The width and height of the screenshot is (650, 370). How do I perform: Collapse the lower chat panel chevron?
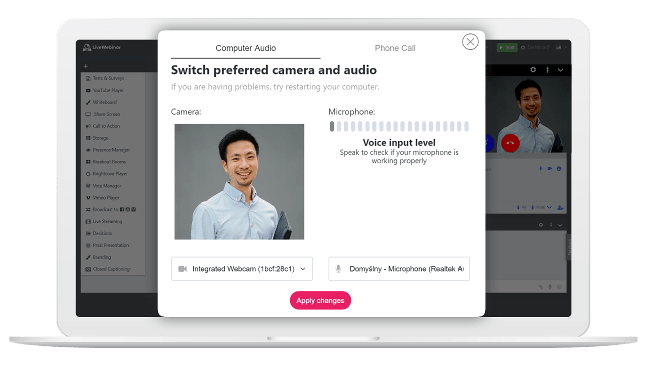click(x=560, y=225)
